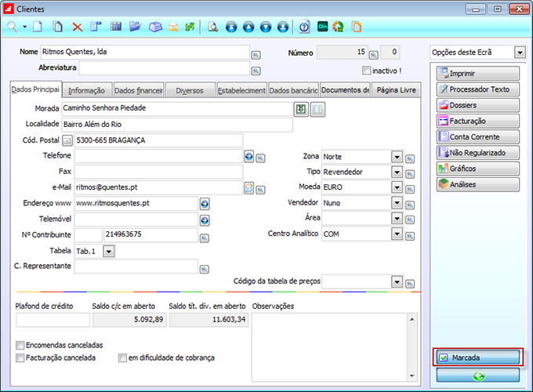Go to last record arrow icon
Image resolution: width=533 pixels, height=392 pixels.
[x=283, y=27]
